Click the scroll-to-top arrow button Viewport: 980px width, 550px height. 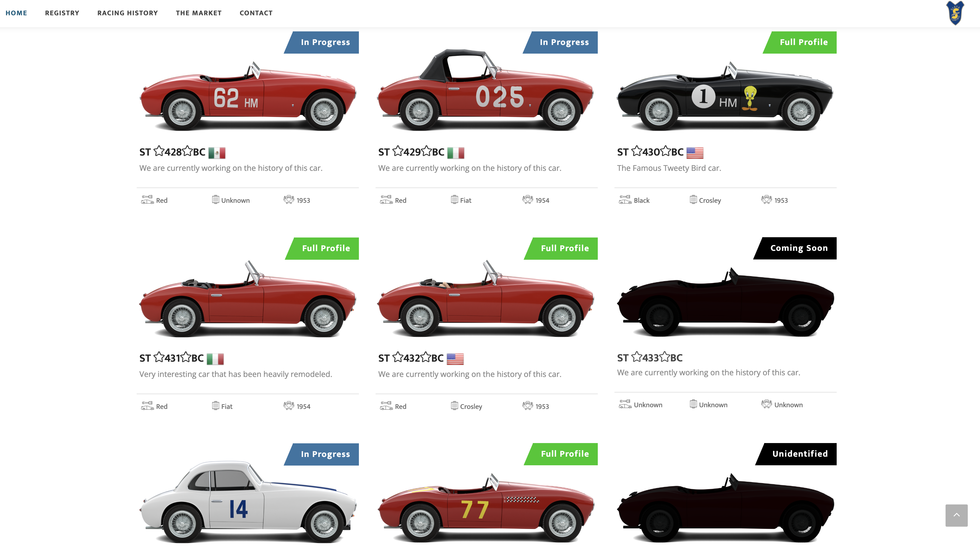[956, 515]
